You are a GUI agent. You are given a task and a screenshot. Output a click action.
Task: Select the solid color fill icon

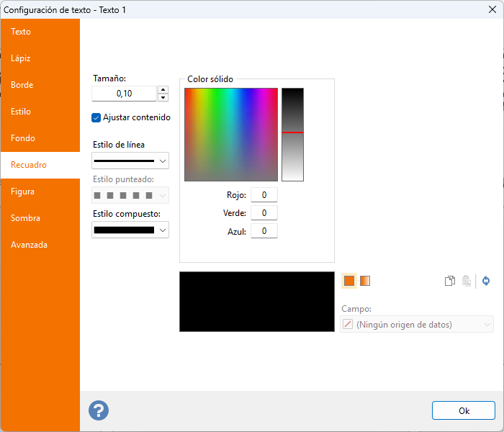[x=349, y=281]
